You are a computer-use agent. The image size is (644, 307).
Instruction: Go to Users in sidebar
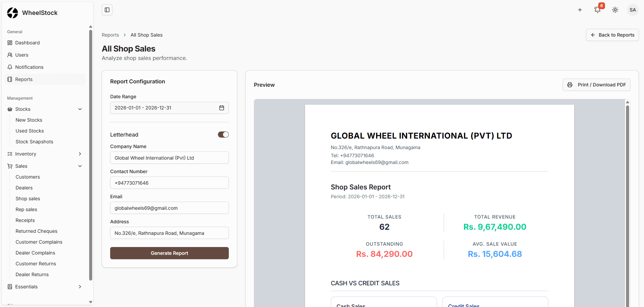[45, 55]
